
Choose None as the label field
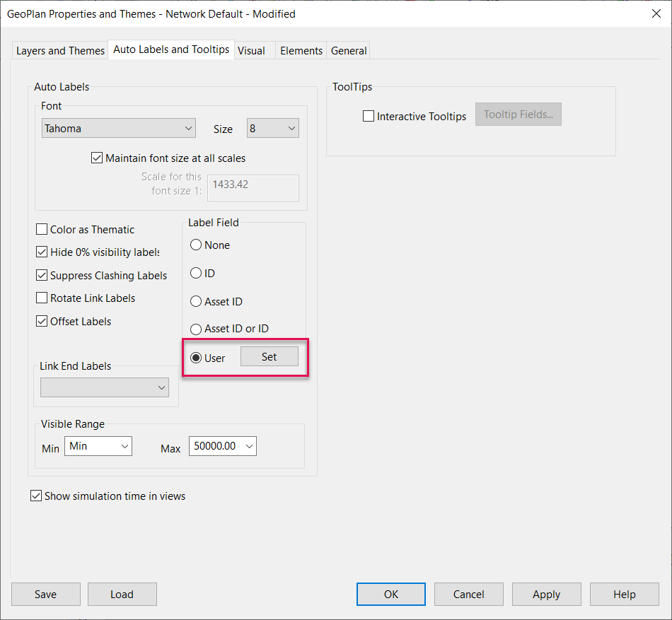195,245
